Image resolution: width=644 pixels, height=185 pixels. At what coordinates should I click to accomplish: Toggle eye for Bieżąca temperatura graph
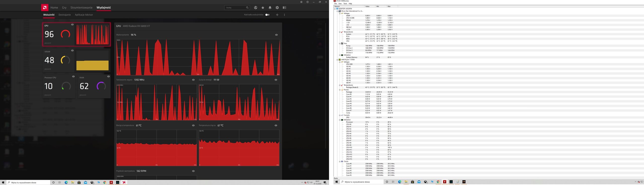[193, 125]
